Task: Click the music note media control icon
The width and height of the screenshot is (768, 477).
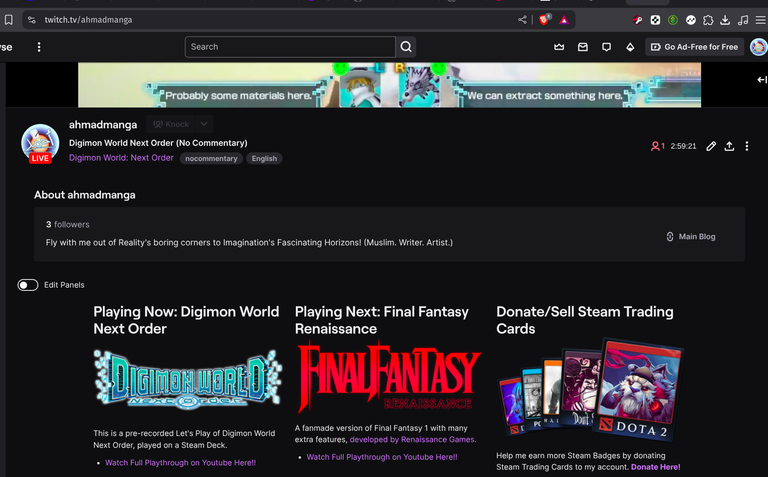Action: (743, 20)
